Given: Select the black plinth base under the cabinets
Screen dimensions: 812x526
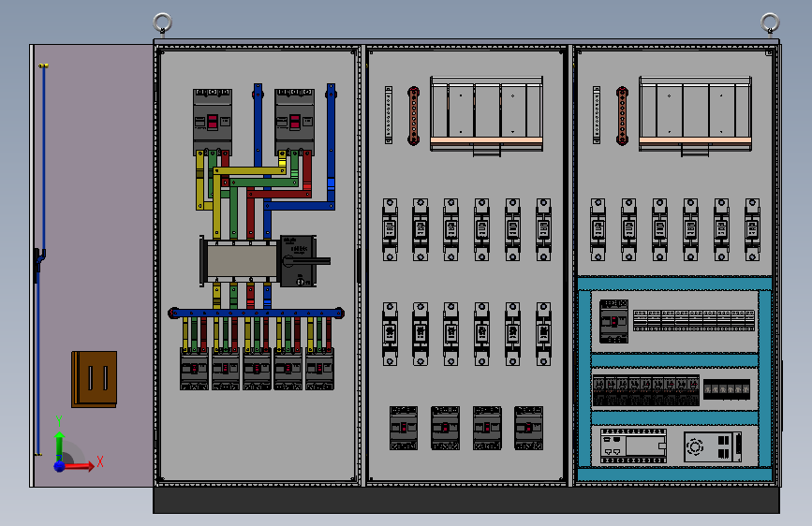Looking at the screenshot, I should (466, 500).
